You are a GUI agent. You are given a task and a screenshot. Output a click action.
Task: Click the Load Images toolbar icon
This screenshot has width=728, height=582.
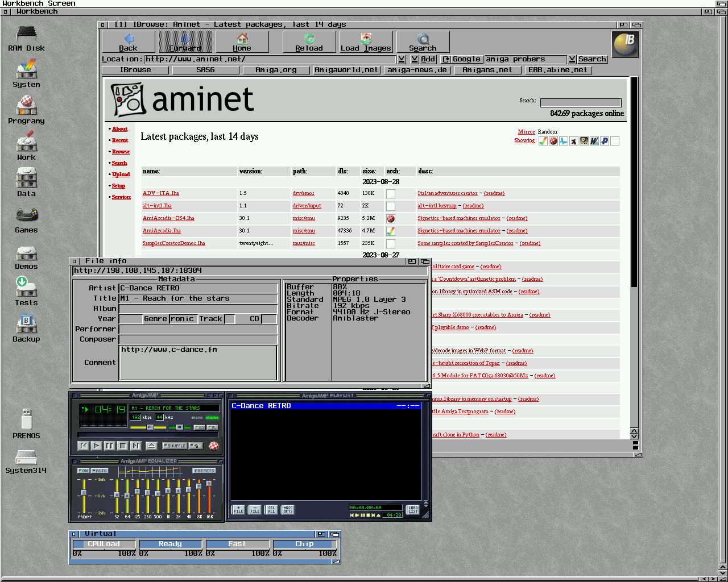366,41
